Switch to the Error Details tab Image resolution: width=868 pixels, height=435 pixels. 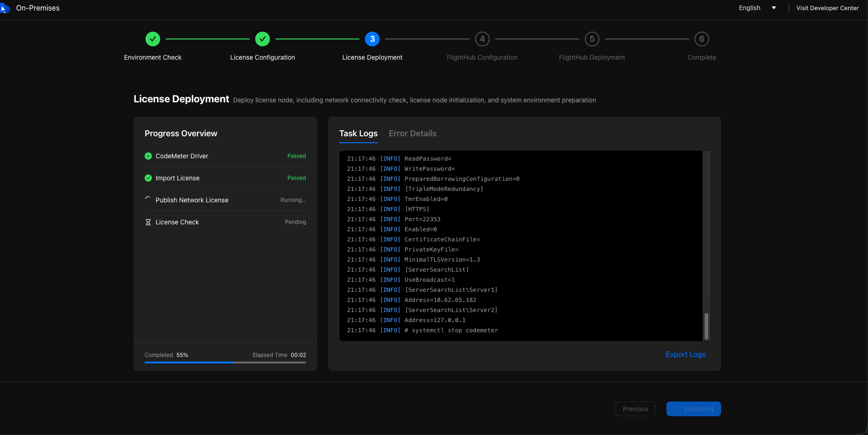[413, 134]
